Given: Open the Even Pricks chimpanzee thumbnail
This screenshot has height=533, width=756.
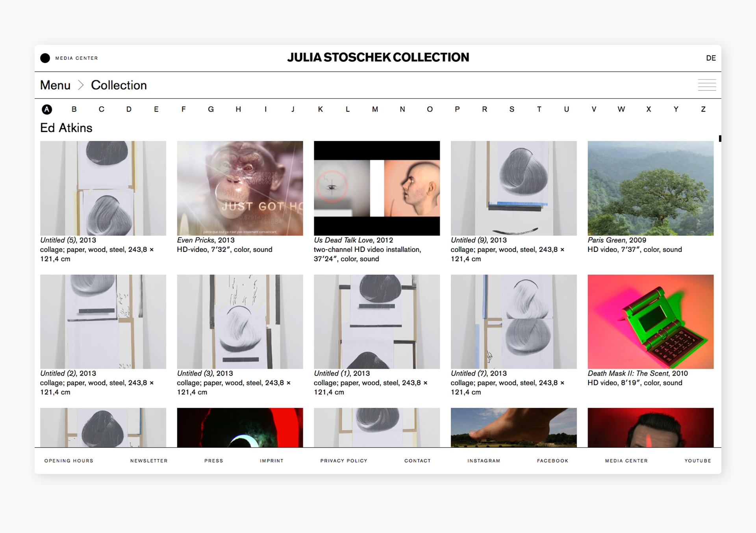Looking at the screenshot, I should [240, 188].
